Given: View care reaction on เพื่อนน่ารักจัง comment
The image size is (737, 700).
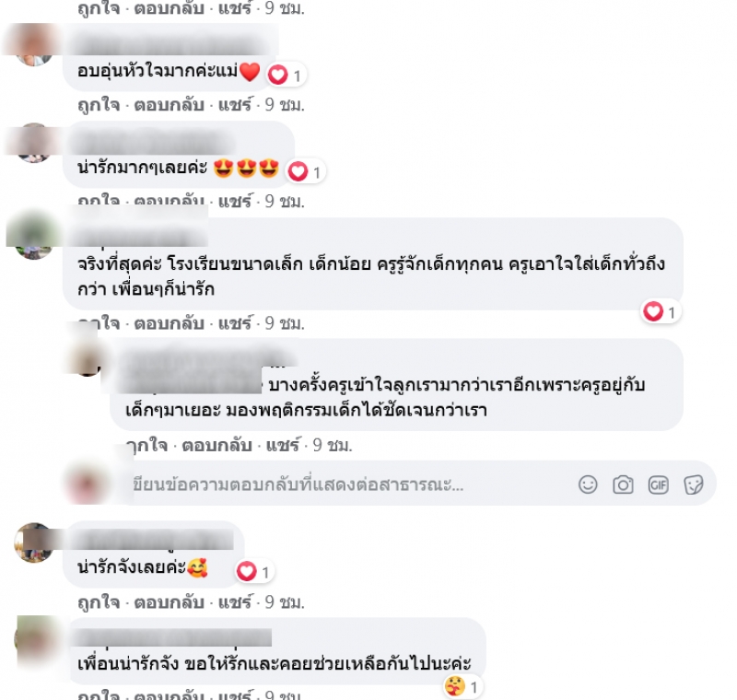Looking at the screenshot, I should click(x=462, y=687).
